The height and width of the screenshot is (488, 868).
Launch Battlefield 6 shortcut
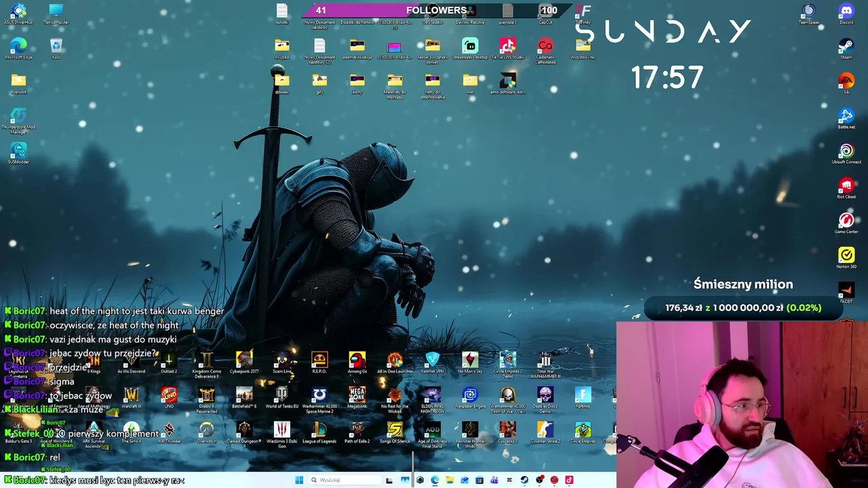(244, 397)
